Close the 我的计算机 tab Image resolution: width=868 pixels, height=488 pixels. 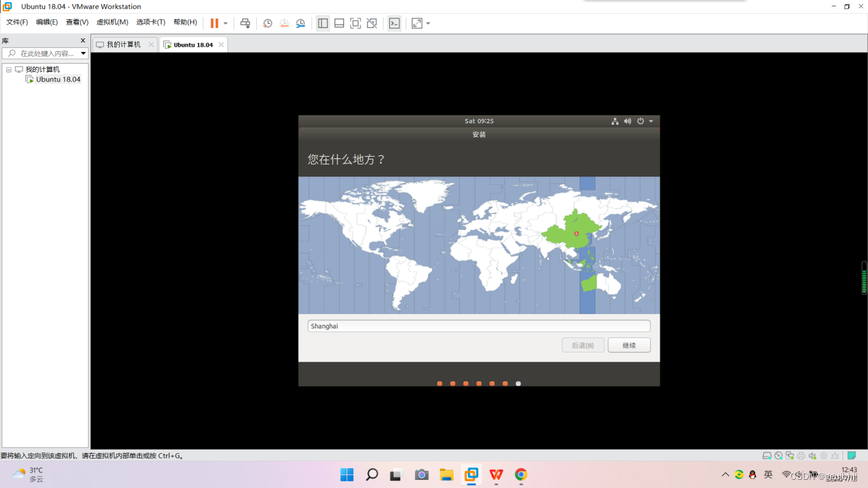pyautogui.click(x=151, y=44)
